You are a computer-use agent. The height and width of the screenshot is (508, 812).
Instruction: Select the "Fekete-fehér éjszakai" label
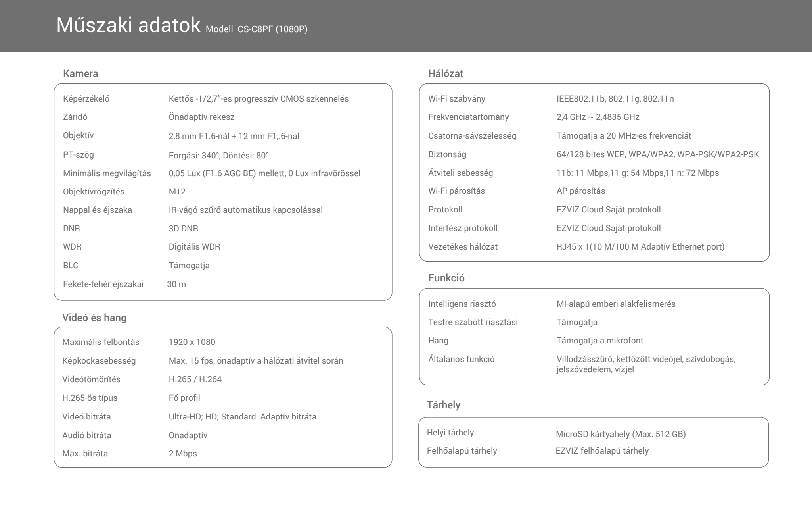(x=103, y=284)
